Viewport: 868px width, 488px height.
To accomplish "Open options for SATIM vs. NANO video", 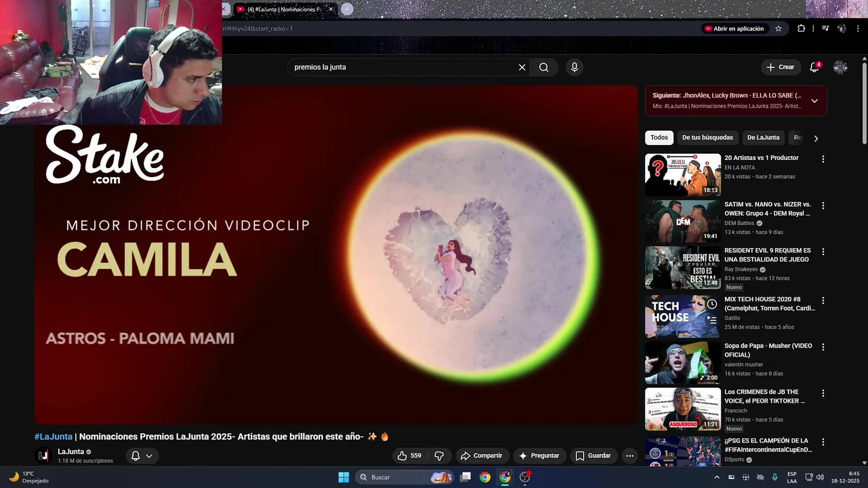I will [x=823, y=205].
